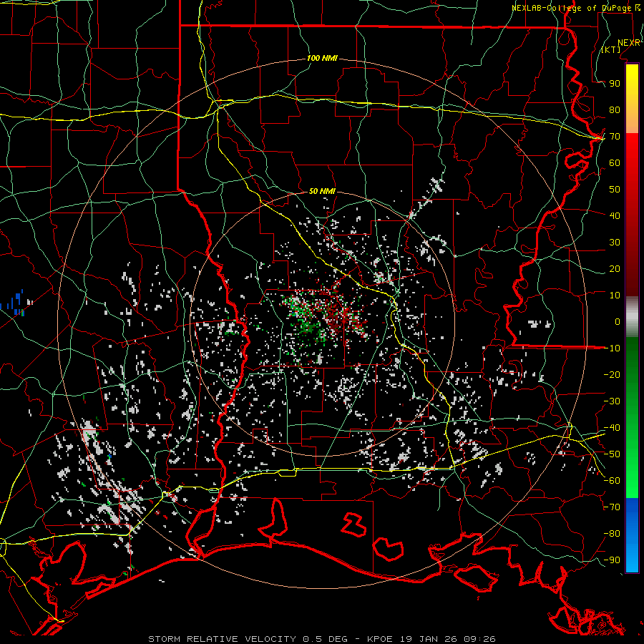Click the 30 value on the velocity scale
This screenshot has width=644, height=644.
(x=615, y=243)
